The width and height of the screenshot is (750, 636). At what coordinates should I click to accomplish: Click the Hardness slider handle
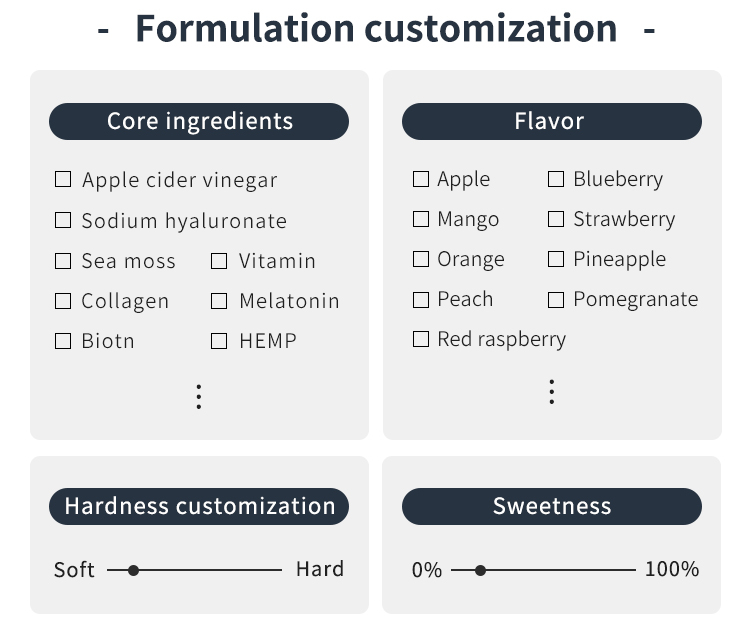[x=133, y=570]
